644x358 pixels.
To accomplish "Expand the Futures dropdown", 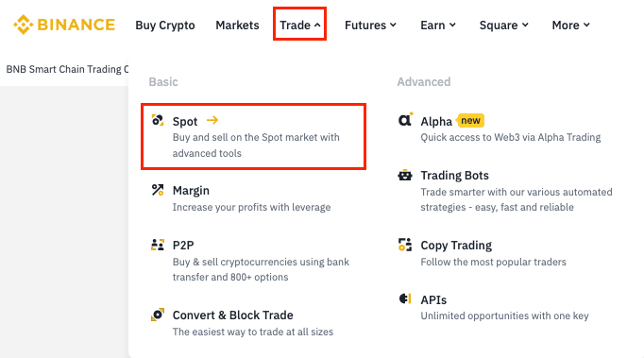I will tap(370, 26).
